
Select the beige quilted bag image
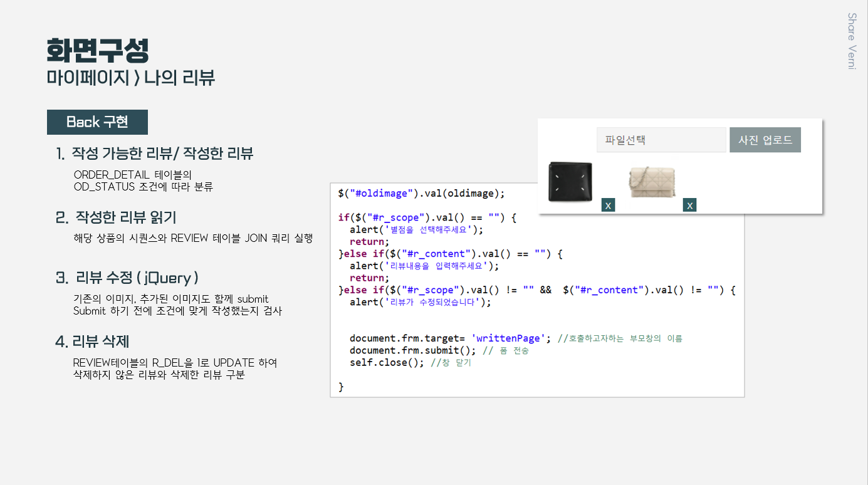(652, 182)
